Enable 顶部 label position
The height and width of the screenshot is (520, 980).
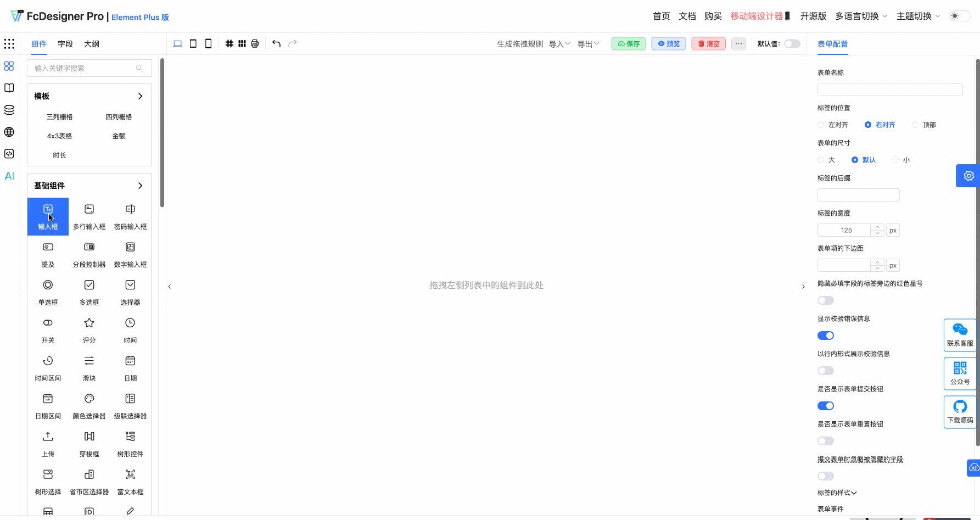(915, 125)
